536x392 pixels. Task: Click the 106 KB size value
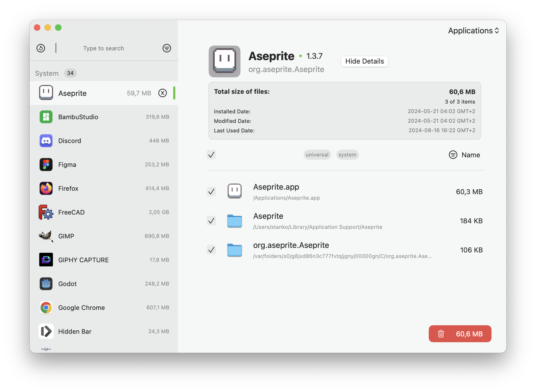point(471,250)
